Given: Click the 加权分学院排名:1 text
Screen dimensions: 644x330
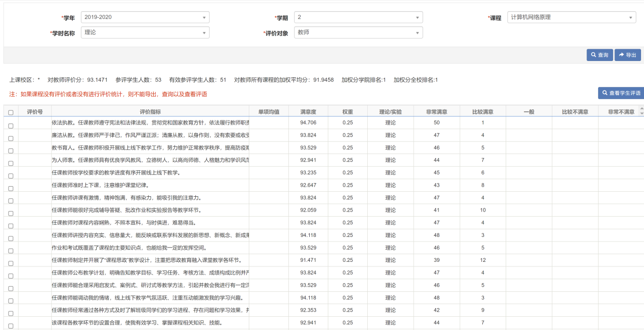Looking at the screenshot, I should pos(364,80).
